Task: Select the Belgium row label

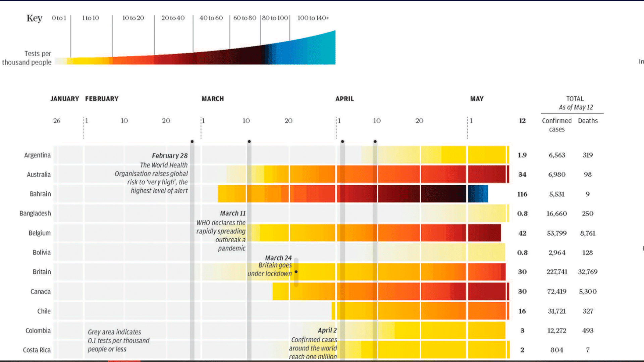Action: pyautogui.click(x=40, y=233)
